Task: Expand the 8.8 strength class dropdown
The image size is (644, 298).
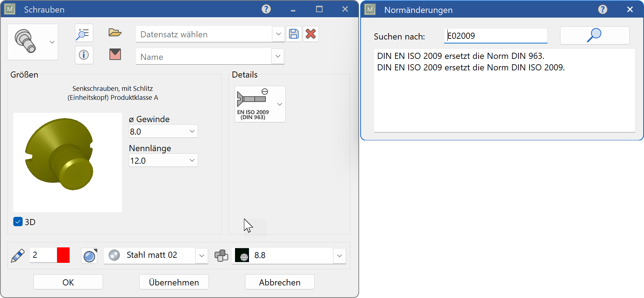Action: (x=339, y=256)
